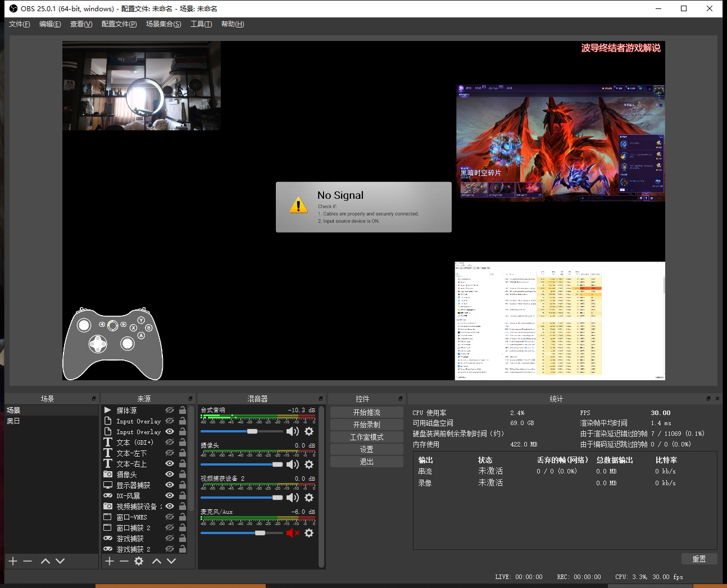This screenshot has height=588, width=727.
Task: Open the 麦克风/Aux gear options menu
Action: pyautogui.click(x=309, y=533)
